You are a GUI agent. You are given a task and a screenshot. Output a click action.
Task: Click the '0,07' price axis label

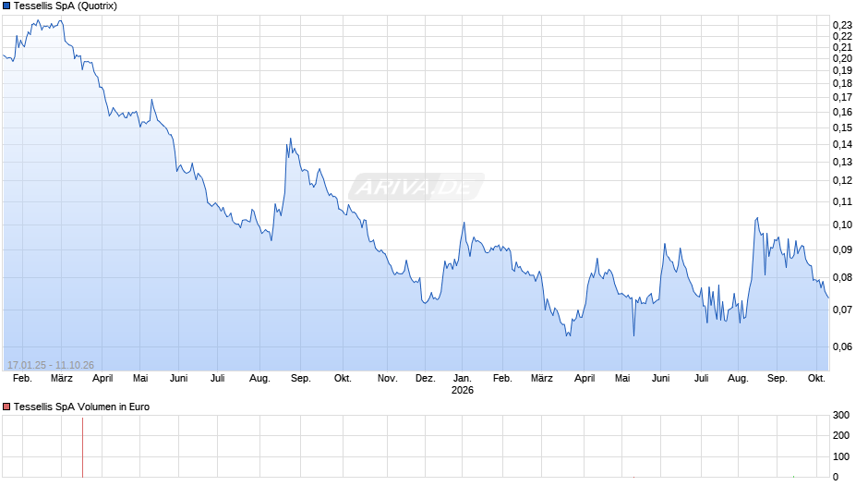(x=842, y=310)
